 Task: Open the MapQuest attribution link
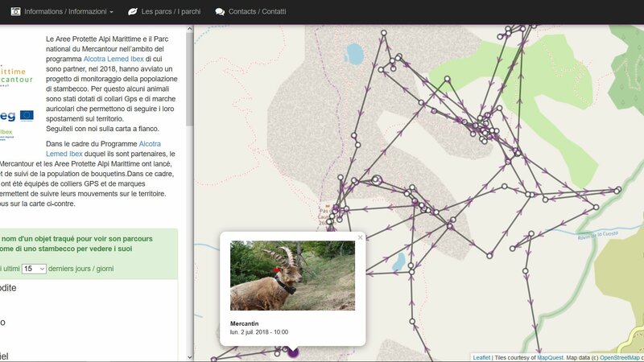point(549,357)
